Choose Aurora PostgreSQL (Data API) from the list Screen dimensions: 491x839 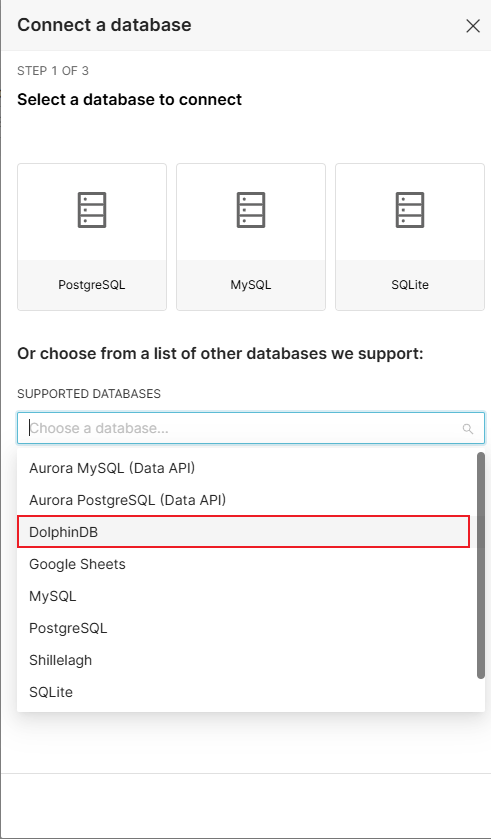243,500
